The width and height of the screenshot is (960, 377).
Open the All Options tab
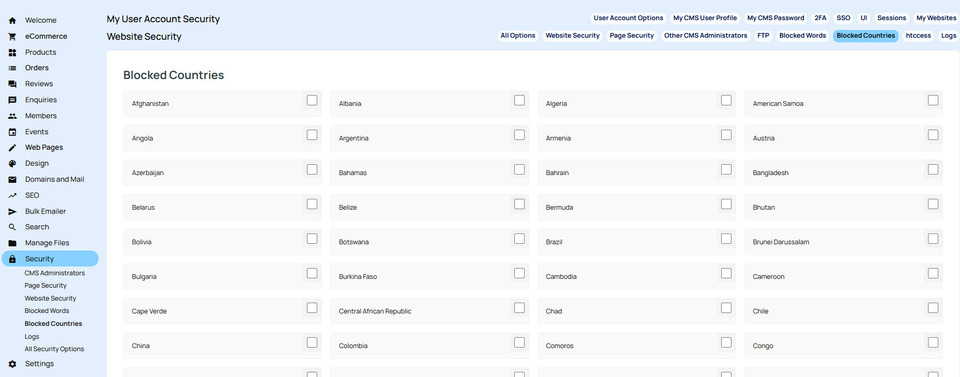coord(518,36)
